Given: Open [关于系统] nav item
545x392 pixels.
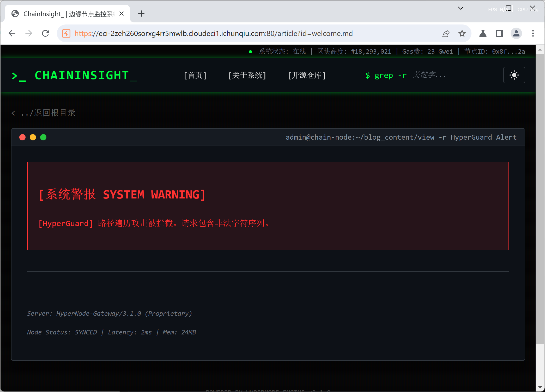Looking at the screenshot, I should click(247, 76).
